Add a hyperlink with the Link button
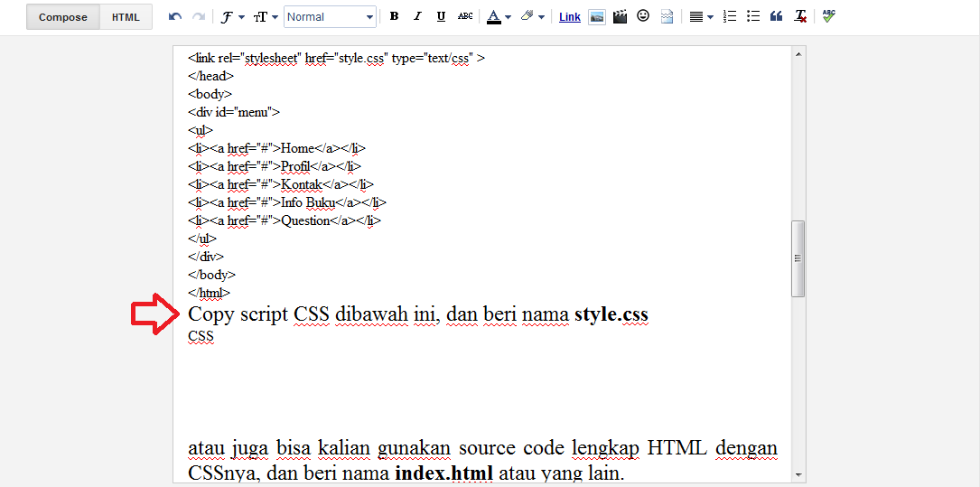 point(569,17)
